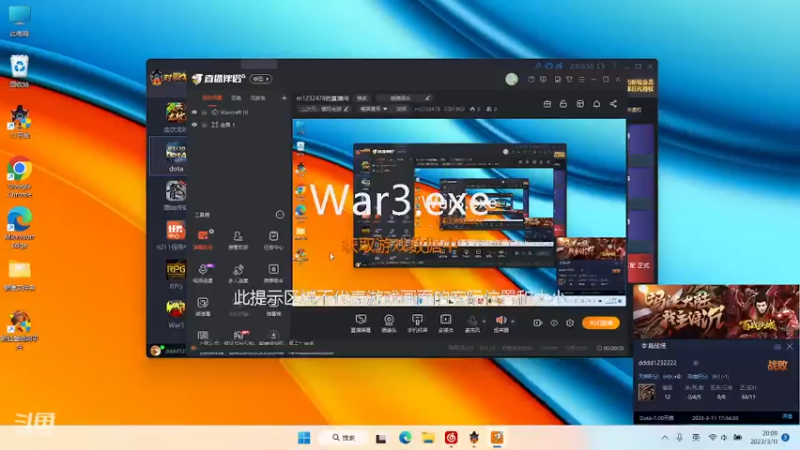The width and height of the screenshot is (800, 450).
Task: Click the details link in battle popup
Action: (787, 417)
